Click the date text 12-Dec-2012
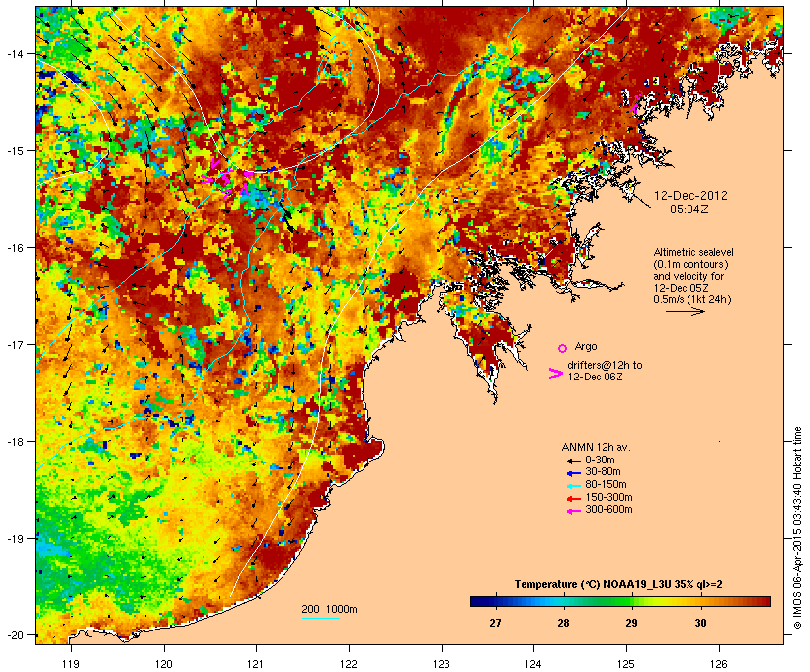 click(690, 196)
